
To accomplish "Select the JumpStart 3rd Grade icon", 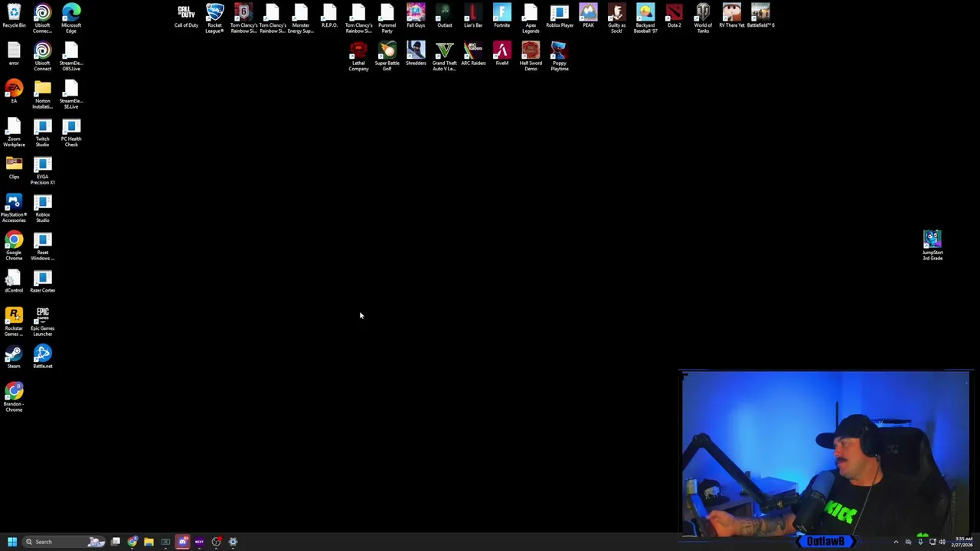I will click(933, 246).
